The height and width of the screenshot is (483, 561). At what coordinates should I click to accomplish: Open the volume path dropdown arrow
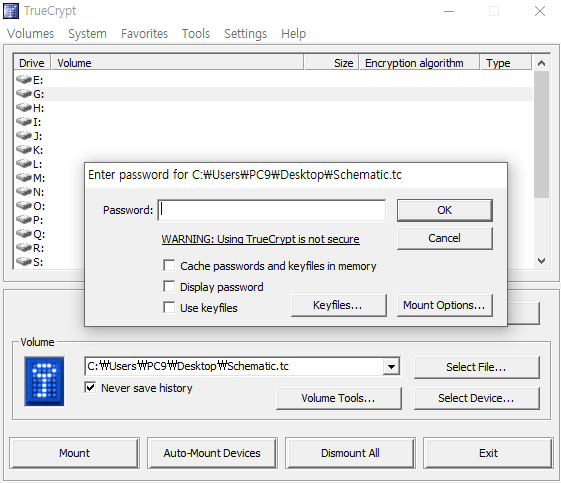[391, 366]
